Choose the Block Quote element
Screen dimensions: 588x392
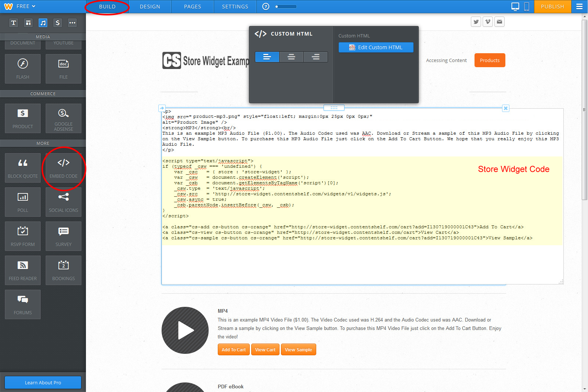(23, 168)
